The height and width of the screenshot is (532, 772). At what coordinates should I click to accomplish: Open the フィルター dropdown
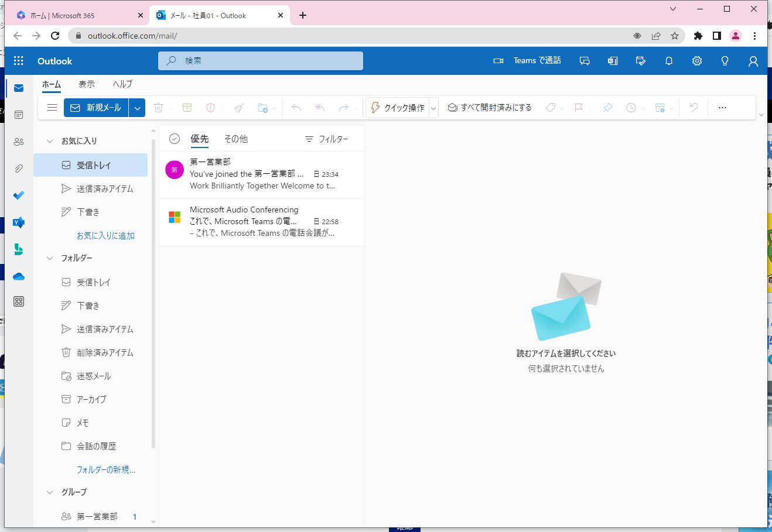pyautogui.click(x=326, y=139)
